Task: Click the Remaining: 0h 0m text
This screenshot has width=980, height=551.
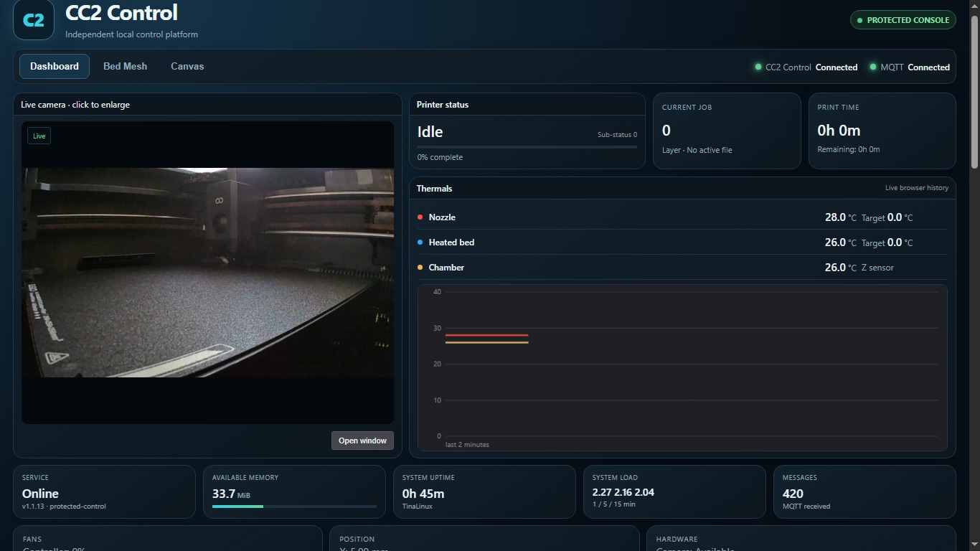Action: click(x=849, y=149)
